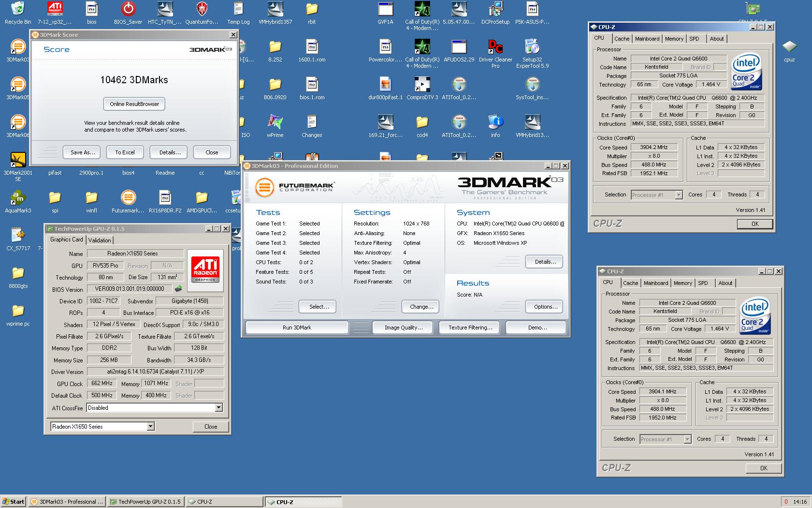The width and height of the screenshot is (812, 508).
Task: Click Select... under Tests
Action: click(x=317, y=307)
